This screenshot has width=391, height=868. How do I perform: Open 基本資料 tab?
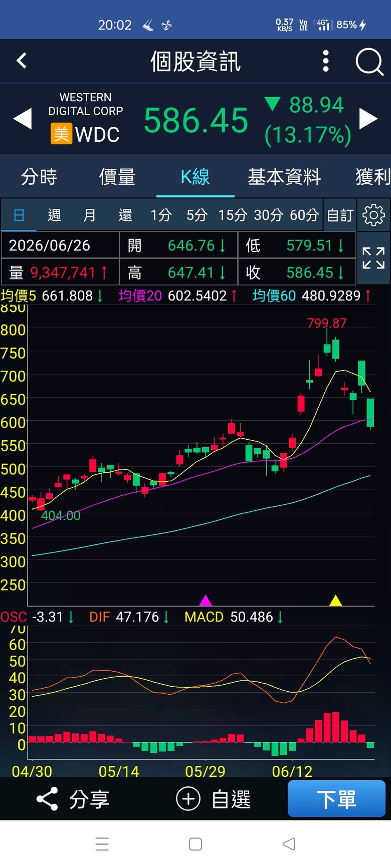point(284,177)
